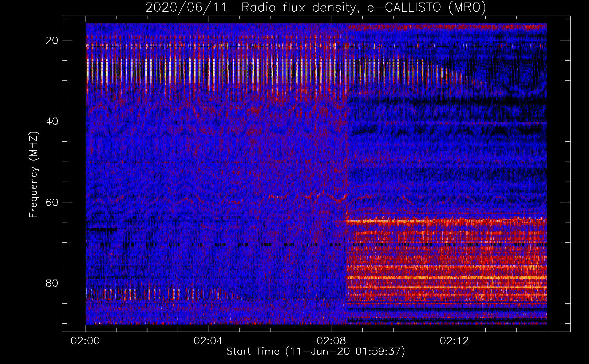The image size is (589, 364).
Task: Click the '02:04' time tick label
Action: point(208,341)
